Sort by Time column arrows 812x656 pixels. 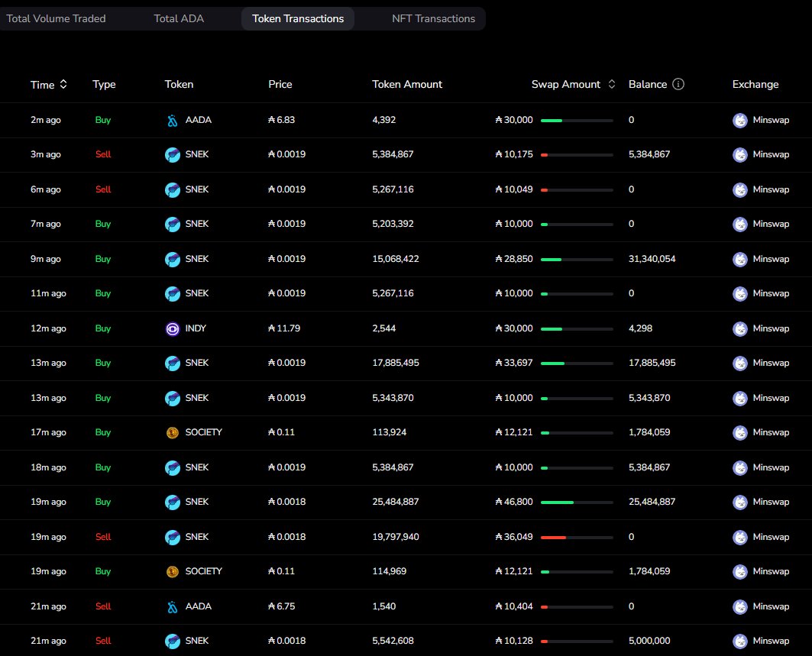click(x=63, y=84)
